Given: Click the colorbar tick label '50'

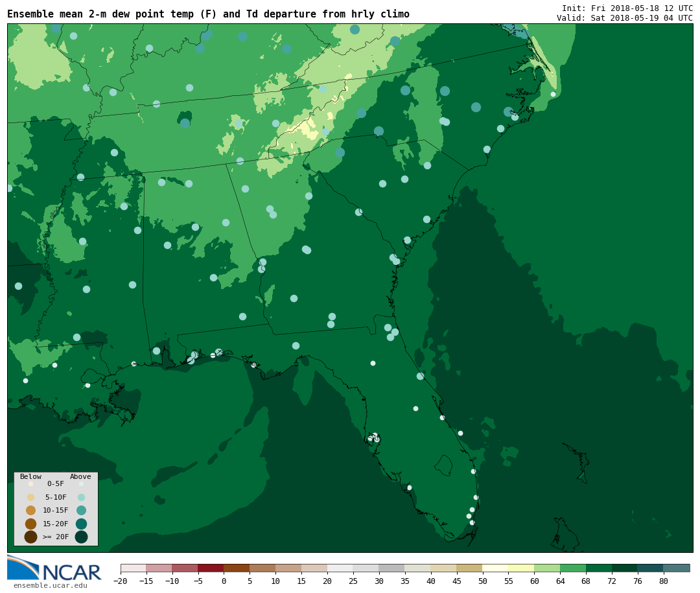Looking at the screenshot, I should point(482,581).
